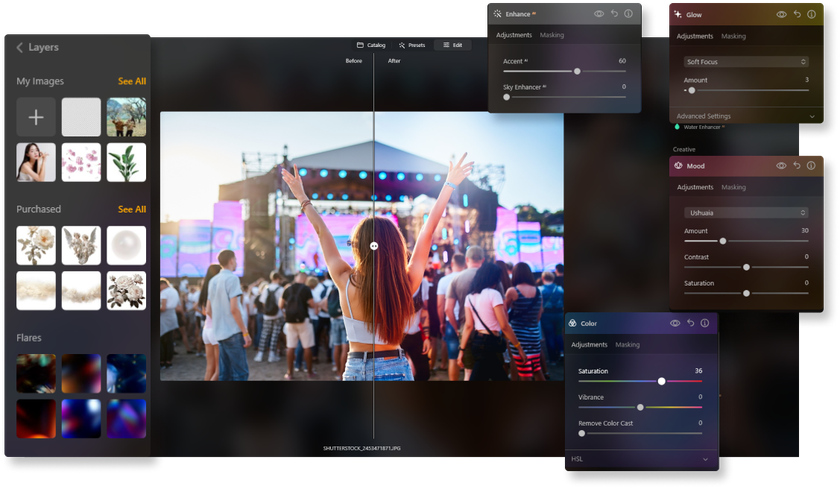Reset the Glow panel settings
Viewport: 840px width, 489px height.
coord(797,14)
